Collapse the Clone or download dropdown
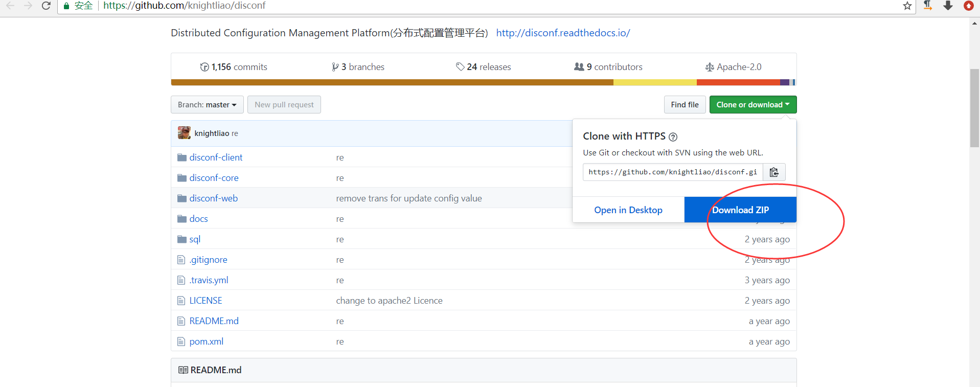Viewport: 980px width, 387px height. (753, 105)
